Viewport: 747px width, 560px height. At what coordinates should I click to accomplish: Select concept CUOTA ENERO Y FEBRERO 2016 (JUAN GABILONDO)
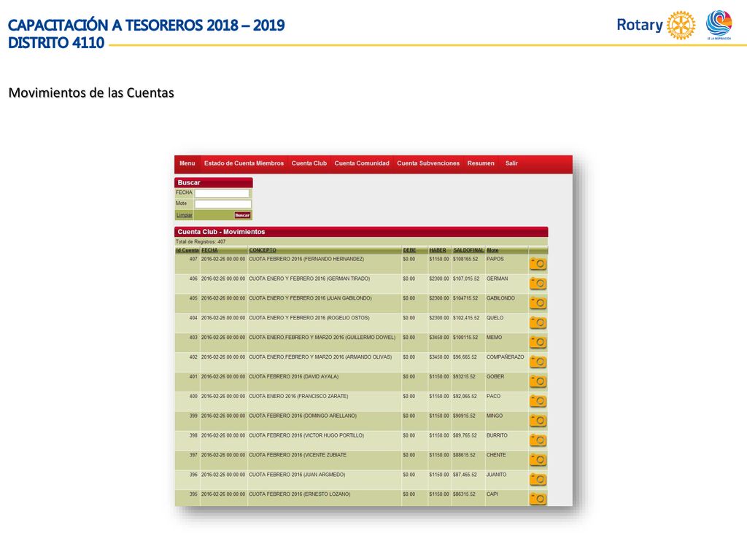coord(310,298)
